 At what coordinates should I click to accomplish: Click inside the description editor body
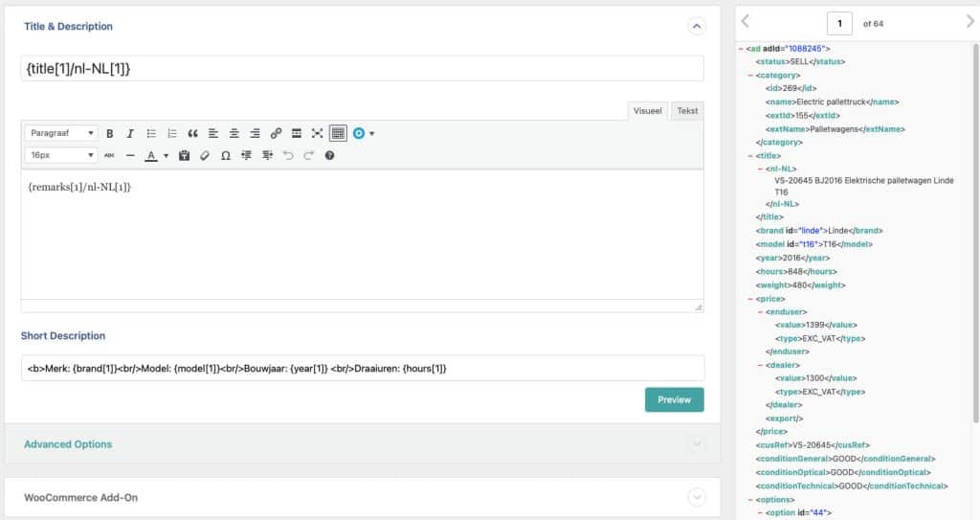pyautogui.click(x=363, y=234)
